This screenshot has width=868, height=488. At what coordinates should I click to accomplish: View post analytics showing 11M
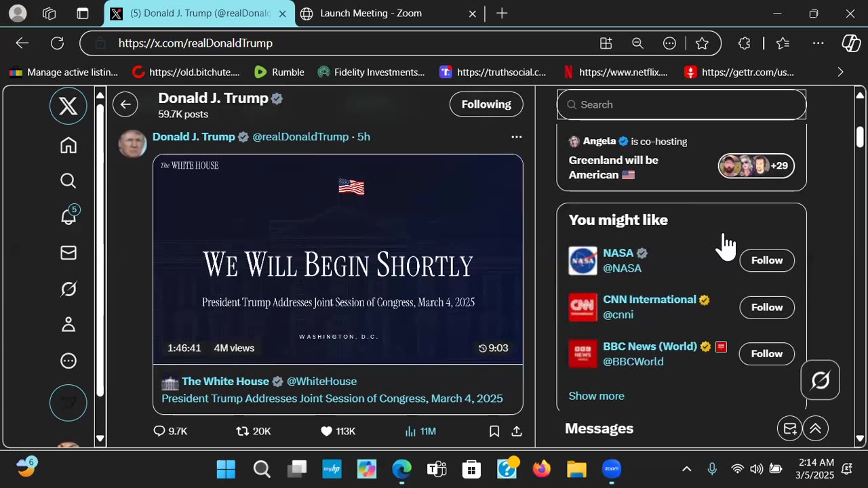click(x=420, y=431)
